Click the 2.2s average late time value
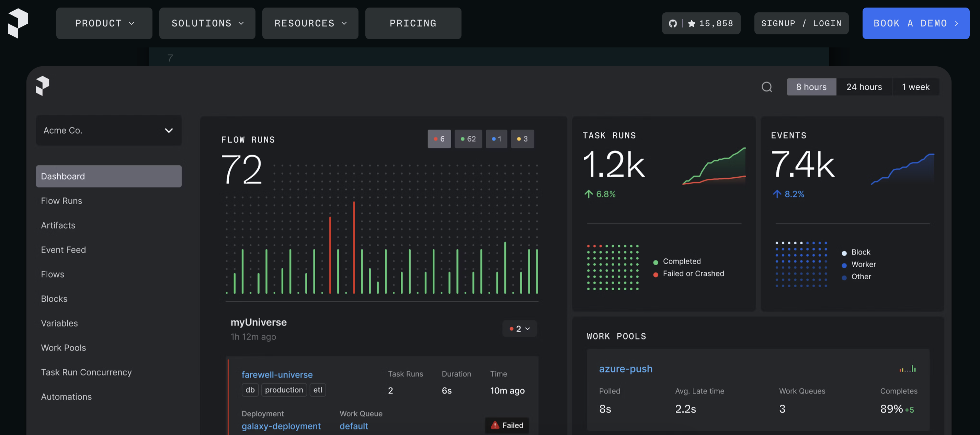The width and height of the screenshot is (980, 435). click(685, 409)
